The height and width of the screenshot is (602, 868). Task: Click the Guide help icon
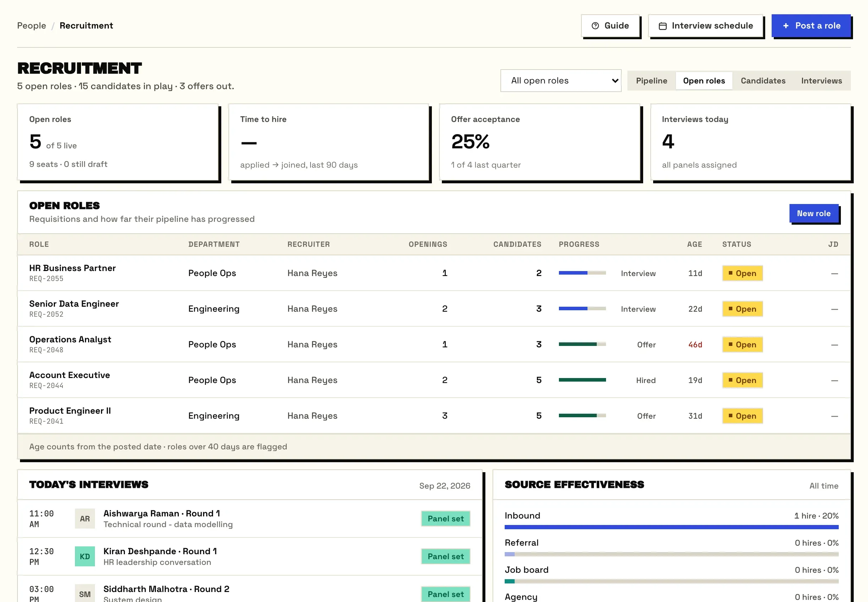click(x=595, y=26)
